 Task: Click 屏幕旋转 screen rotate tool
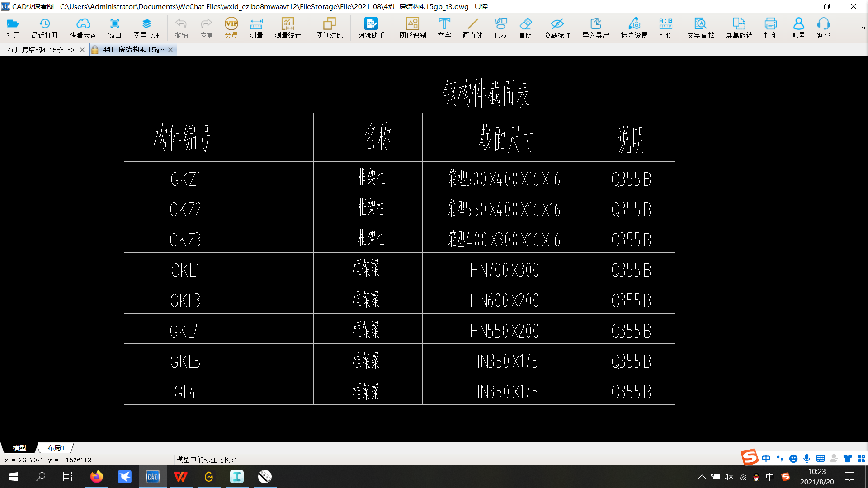pos(739,28)
